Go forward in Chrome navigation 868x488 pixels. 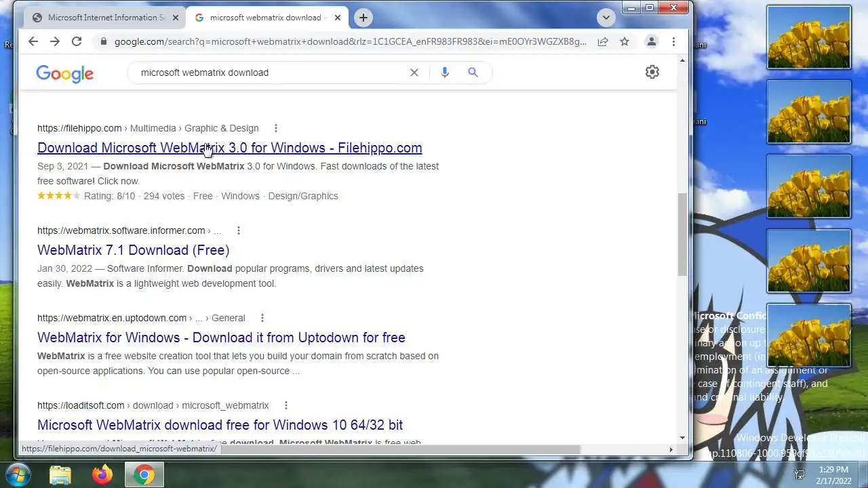pyautogui.click(x=55, y=41)
